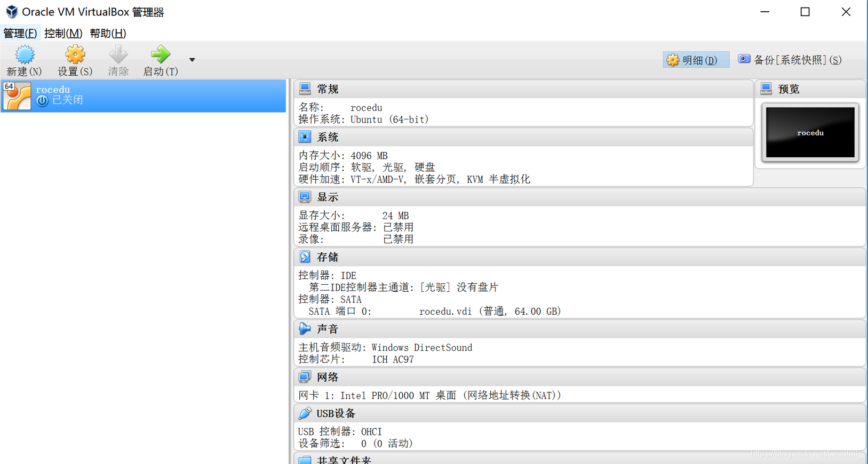868x464 pixels.
Task: Open the 常规 section header link
Action: [x=328, y=89]
